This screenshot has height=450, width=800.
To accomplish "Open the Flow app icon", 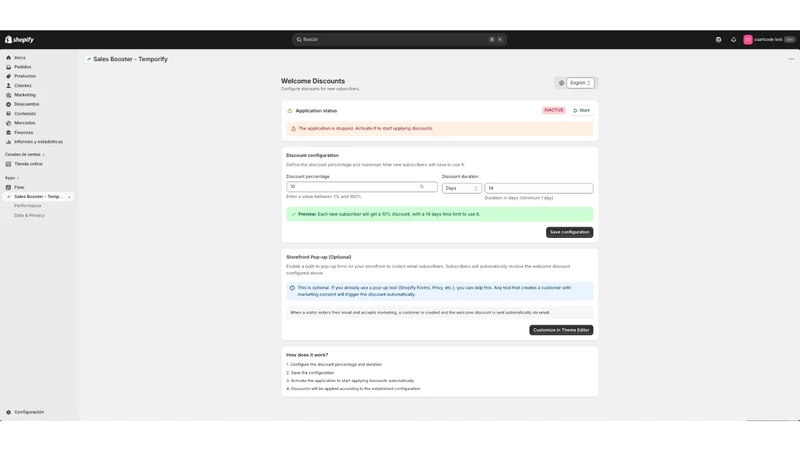I will 8,187.
